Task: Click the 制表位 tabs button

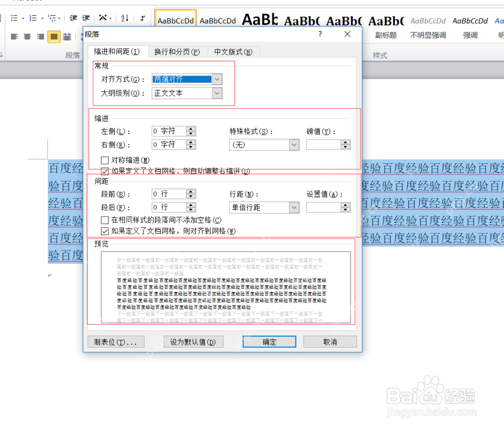Action: point(116,342)
